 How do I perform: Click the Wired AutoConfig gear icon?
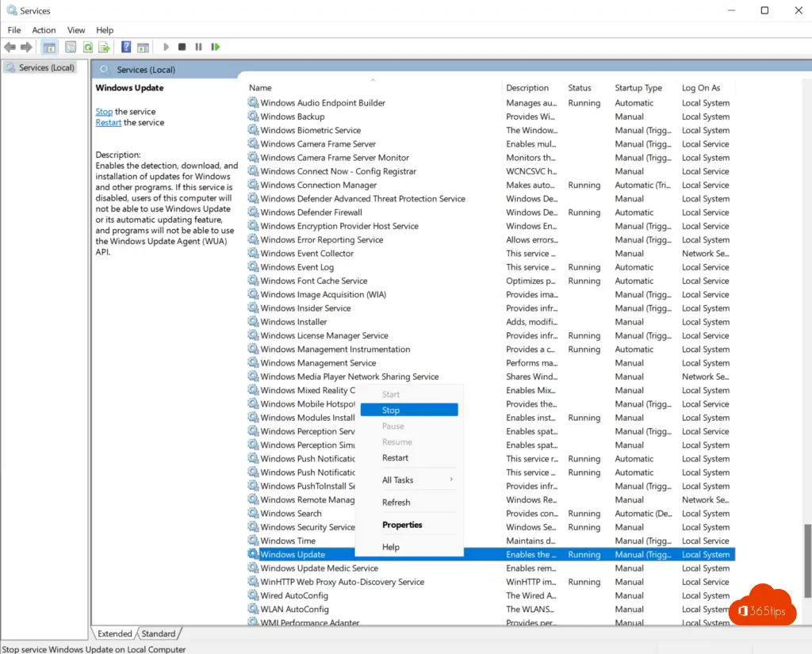[253, 595]
